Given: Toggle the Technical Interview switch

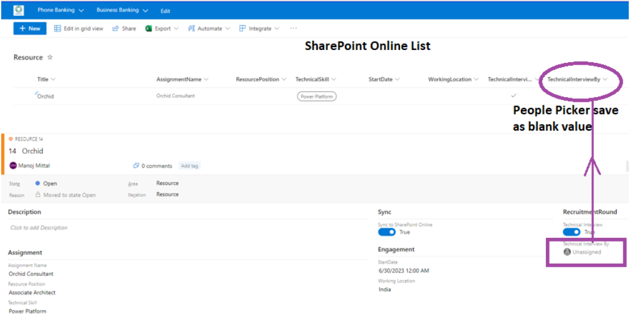Looking at the screenshot, I should point(571,232).
